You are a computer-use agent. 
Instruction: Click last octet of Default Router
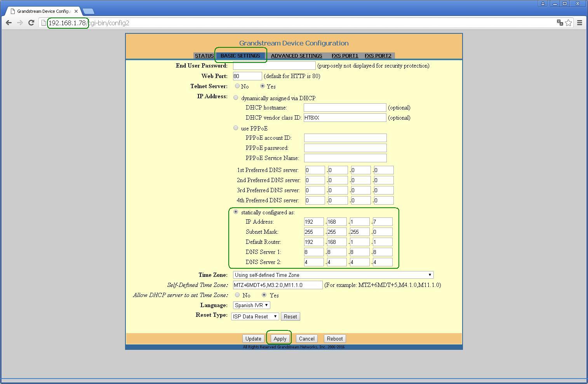(383, 242)
